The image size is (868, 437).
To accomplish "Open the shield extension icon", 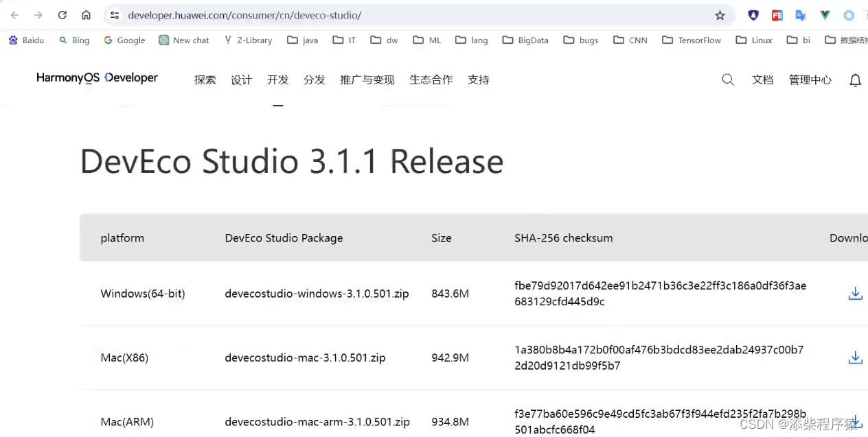I will coord(753,15).
